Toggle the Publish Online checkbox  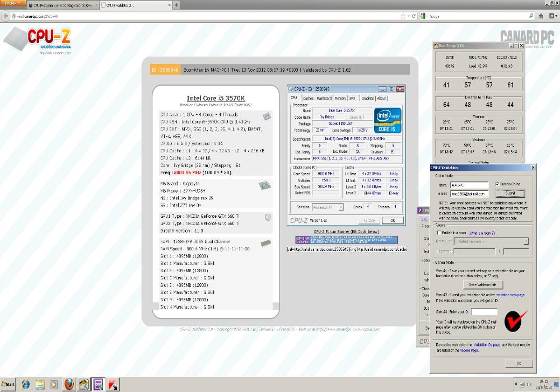497,184
